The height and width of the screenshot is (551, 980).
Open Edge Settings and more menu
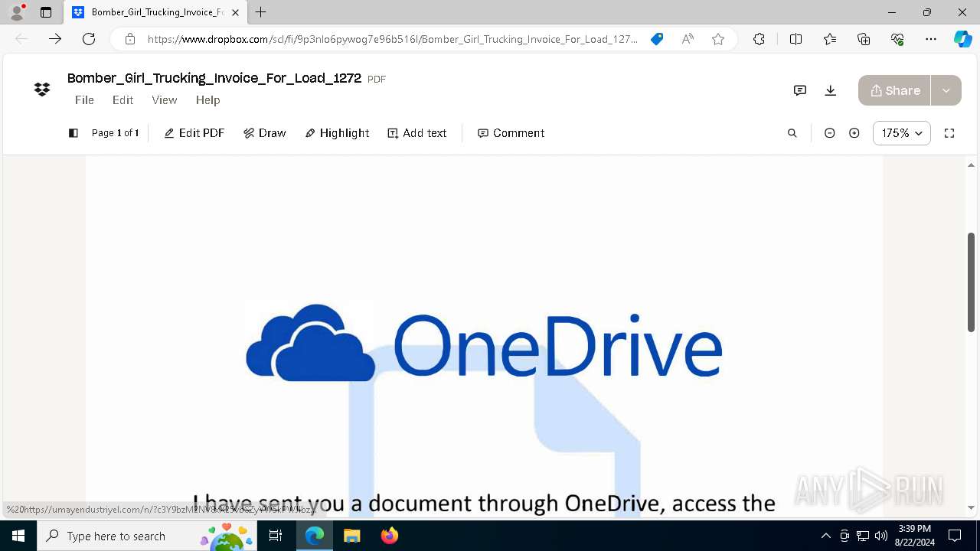click(931, 39)
